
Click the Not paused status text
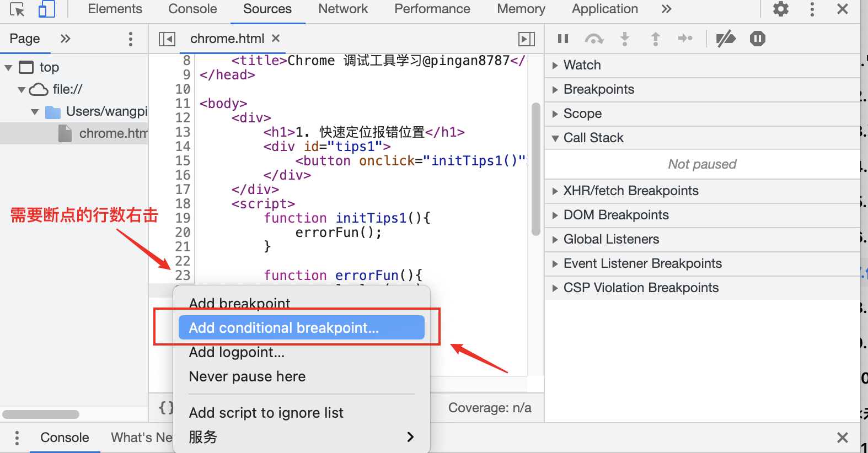pyautogui.click(x=702, y=164)
